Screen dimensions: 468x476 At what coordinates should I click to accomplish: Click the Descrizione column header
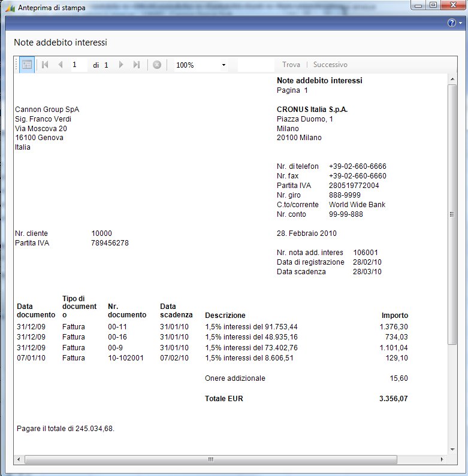point(225,316)
